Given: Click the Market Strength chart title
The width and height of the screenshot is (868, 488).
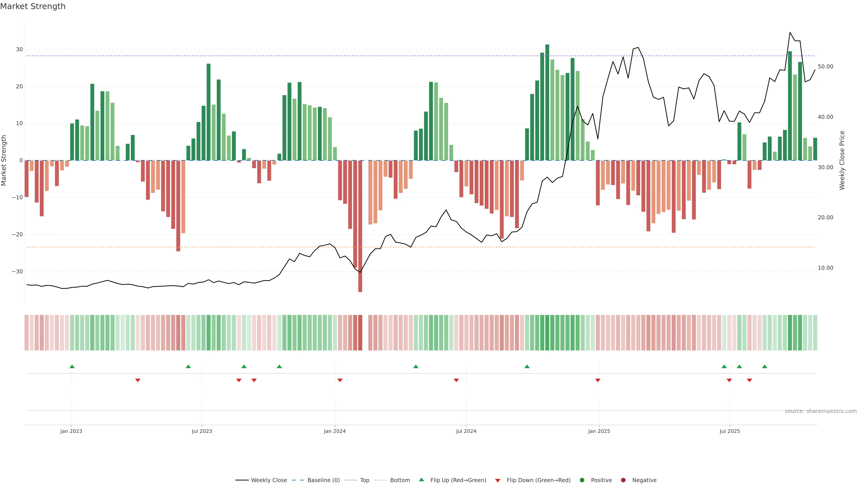Looking at the screenshot, I should pyautogui.click(x=33, y=6).
